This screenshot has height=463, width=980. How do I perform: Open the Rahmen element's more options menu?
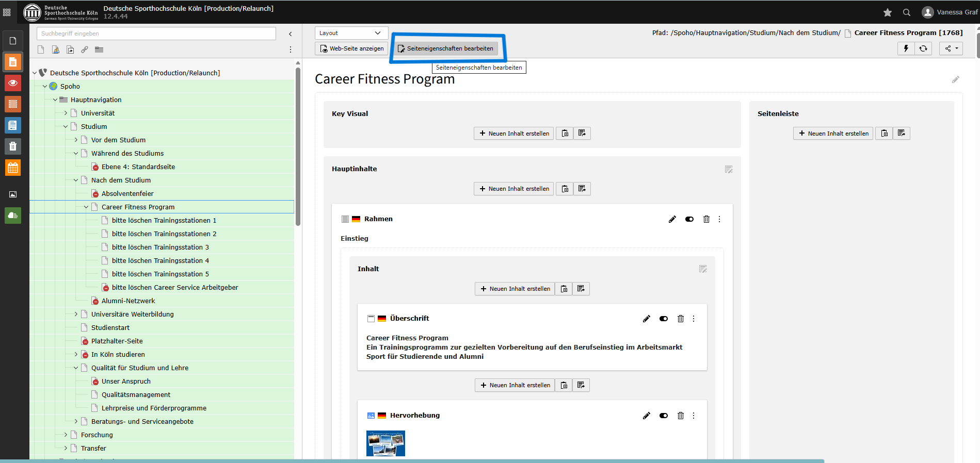pyautogui.click(x=719, y=219)
